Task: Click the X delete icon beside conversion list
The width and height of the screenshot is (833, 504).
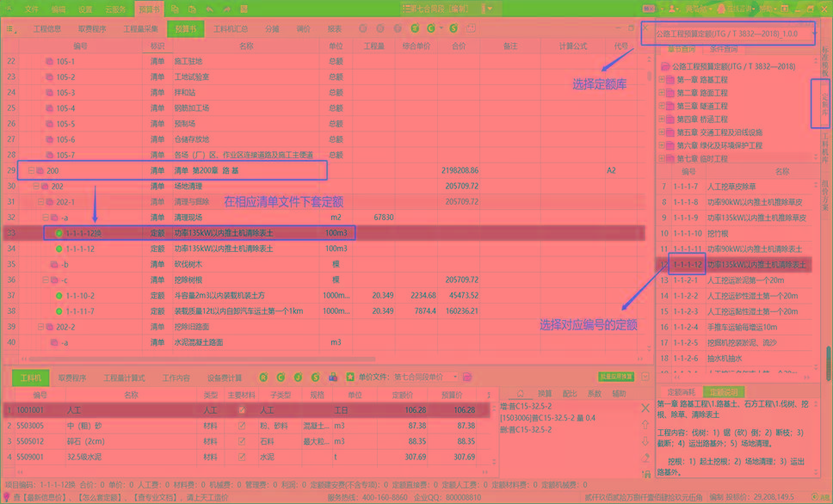Action: pyautogui.click(x=645, y=408)
